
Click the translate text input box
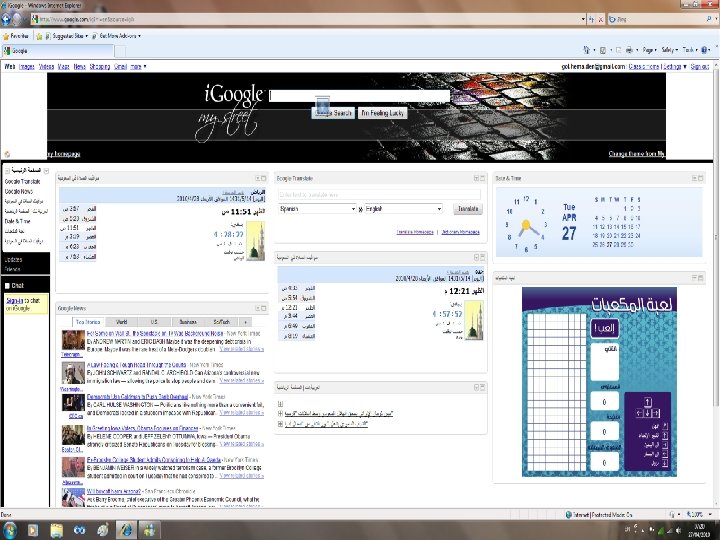click(x=379, y=195)
